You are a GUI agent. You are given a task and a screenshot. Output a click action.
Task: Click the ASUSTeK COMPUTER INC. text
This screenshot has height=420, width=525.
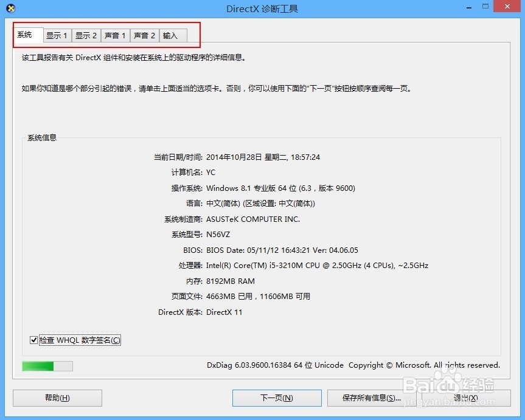(x=253, y=219)
